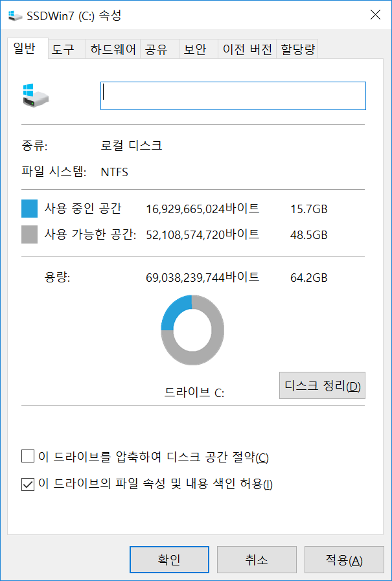This screenshot has width=392, height=581.
Task: Click the SSDWin7 (C:) 속성 window title
Action: [x=74, y=16]
